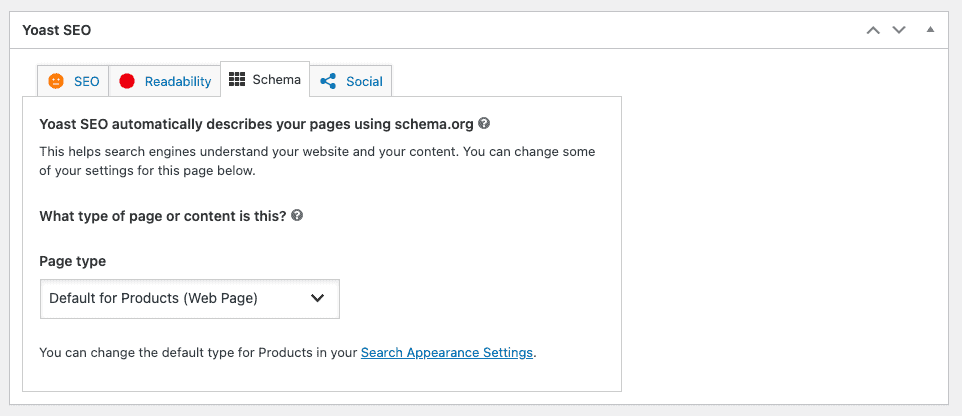Open the Page type dropdown

(x=190, y=299)
